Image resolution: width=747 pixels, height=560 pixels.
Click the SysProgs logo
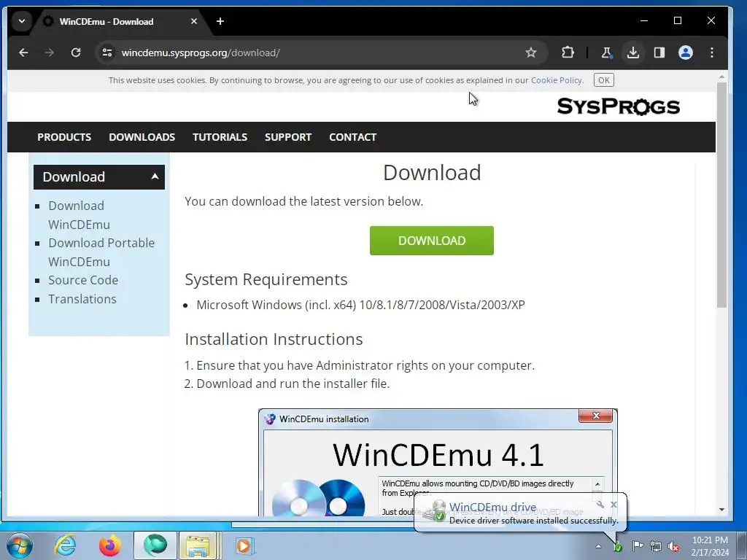point(618,106)
